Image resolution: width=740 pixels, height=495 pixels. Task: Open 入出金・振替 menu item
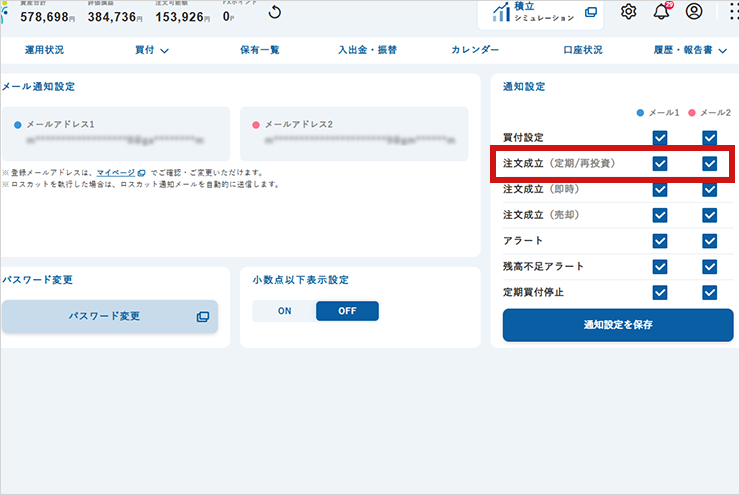[x=367, y=50]
